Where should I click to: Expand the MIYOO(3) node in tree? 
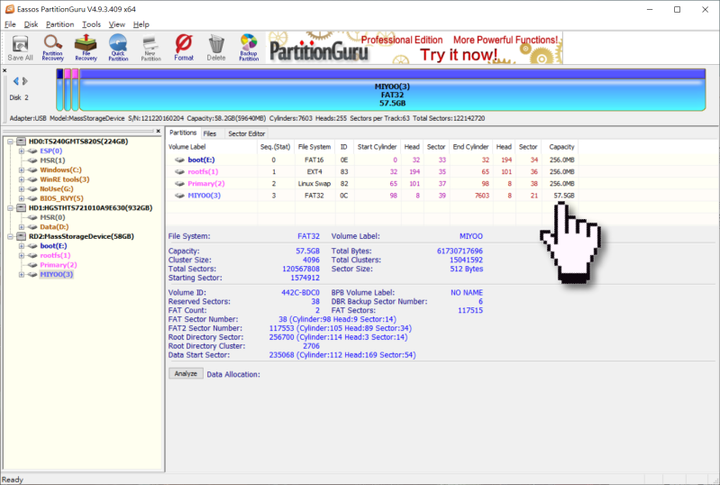click(21, 275)
